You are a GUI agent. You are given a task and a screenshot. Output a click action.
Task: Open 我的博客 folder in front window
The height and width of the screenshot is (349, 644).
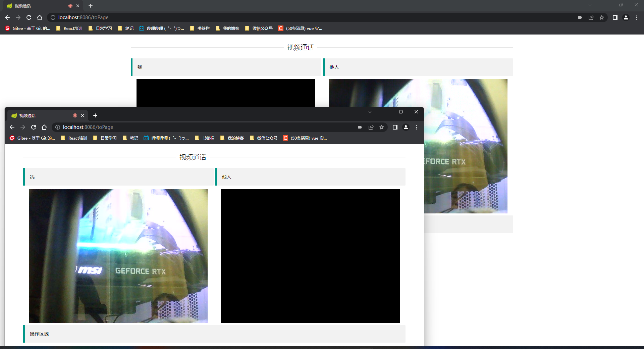(x=232, y=138)
